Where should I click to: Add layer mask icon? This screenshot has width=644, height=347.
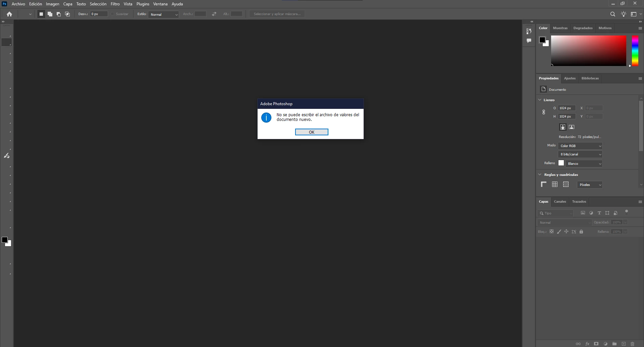tap(596, 344)
